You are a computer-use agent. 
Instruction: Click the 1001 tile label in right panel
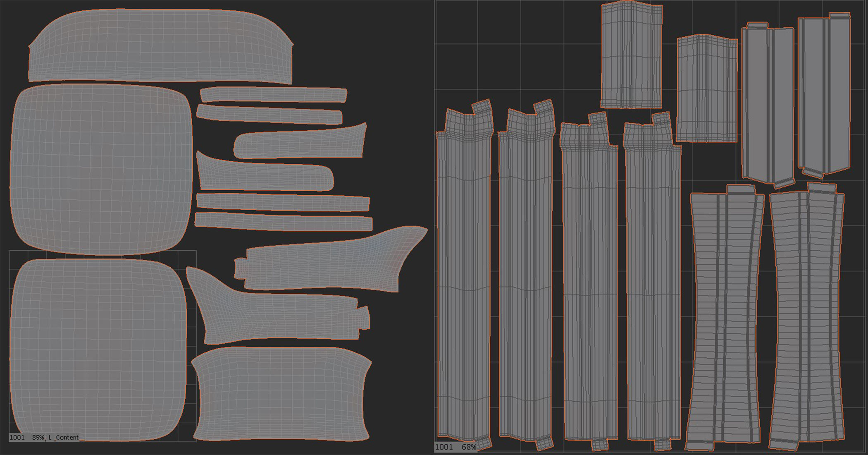tap(444, 447)
